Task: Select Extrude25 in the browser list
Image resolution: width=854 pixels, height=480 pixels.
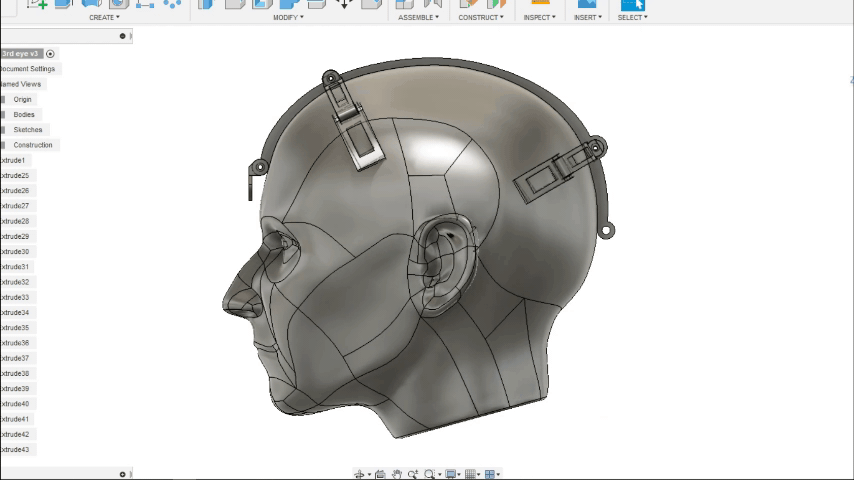Action: [x=15, y=175]
